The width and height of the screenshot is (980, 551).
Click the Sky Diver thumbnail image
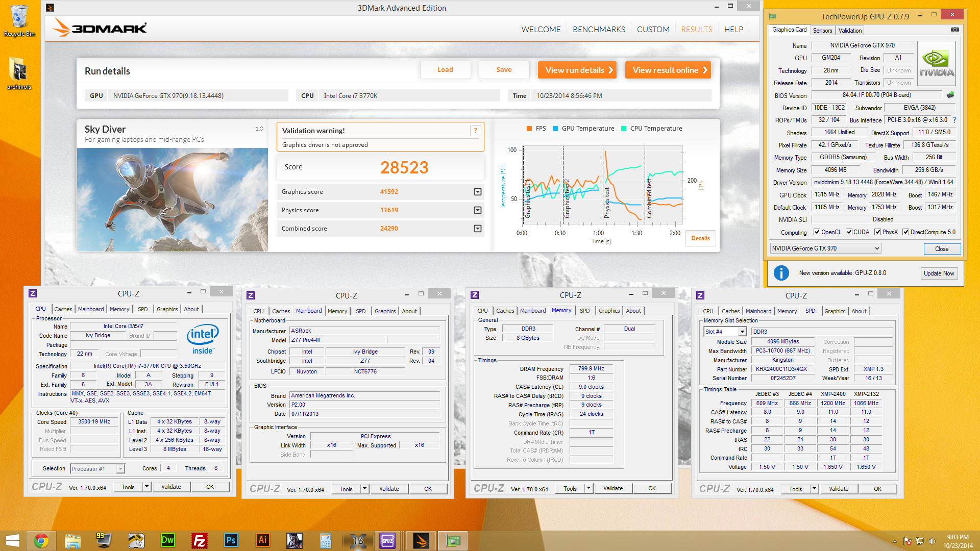(x=173, y=199)
